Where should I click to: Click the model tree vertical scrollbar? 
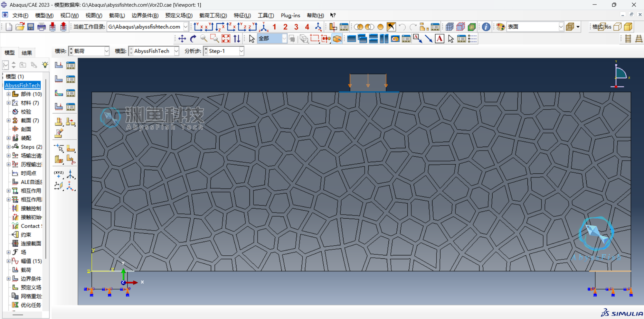pyautogui.click(x=46, y=169)
